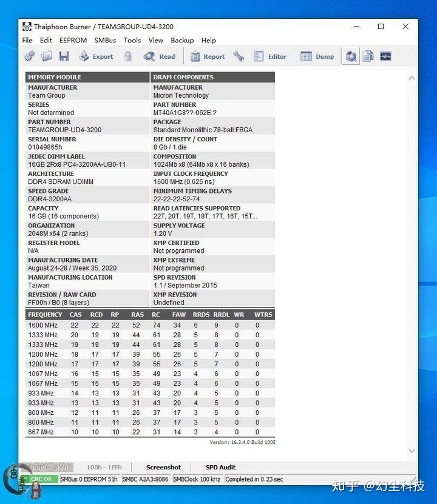
Task: Click SMBC A2A3:8086 status entry
Action: [x=146, y=479]
